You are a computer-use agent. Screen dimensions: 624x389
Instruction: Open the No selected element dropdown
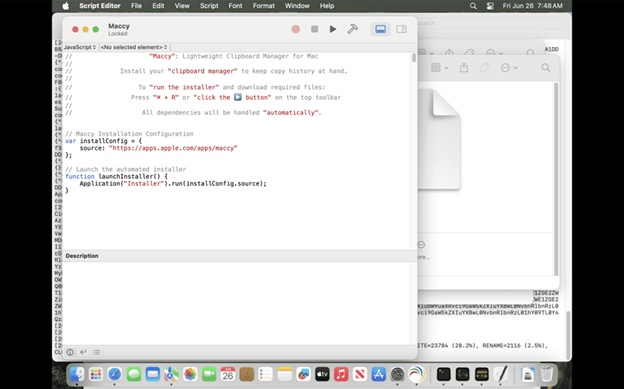click(x=134, y=47)
